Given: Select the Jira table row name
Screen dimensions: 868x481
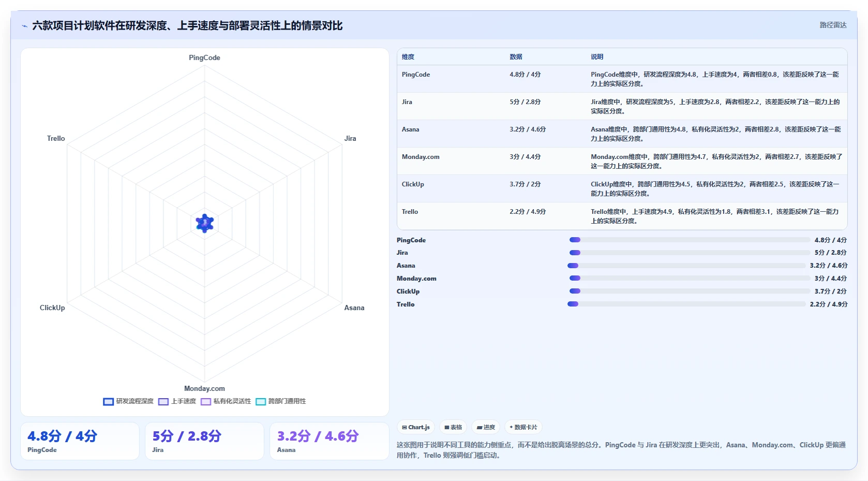Looking at the screenshot, I should click(407, 102).
